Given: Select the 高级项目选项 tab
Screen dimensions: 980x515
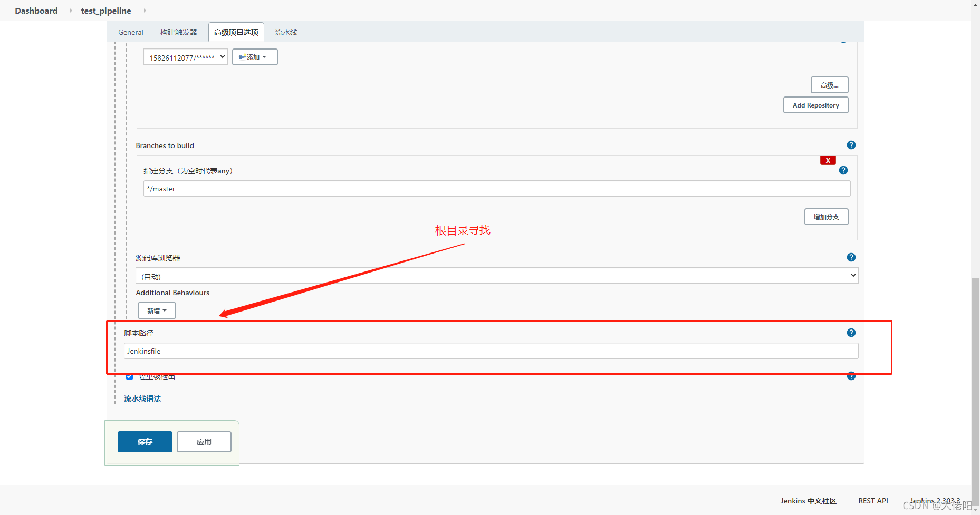Looking at the screenshot, I should click(236, 32).
